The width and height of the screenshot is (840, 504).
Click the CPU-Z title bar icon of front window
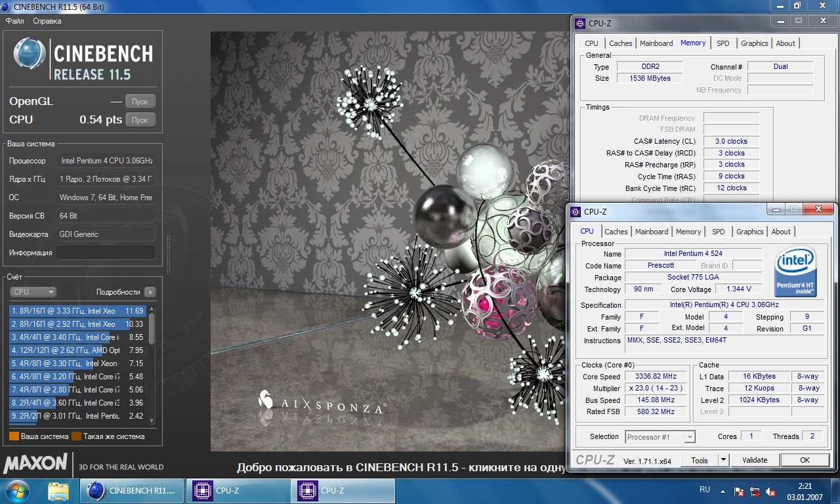pos(576,211)
